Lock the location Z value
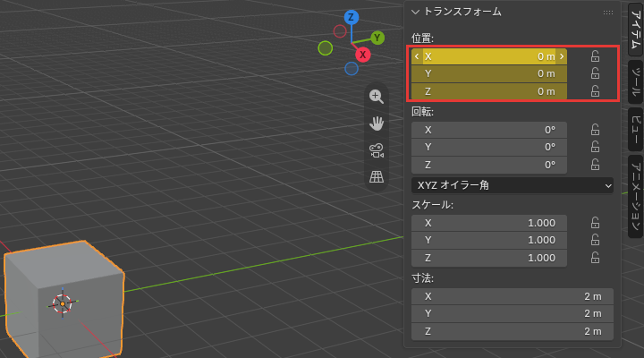 [595, 90]
